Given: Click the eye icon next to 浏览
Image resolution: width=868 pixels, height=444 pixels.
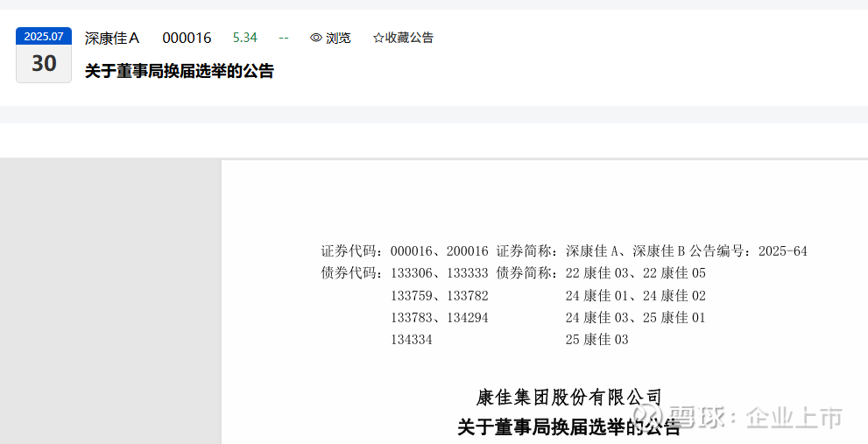Looking at the screenshot, I should [316, 38].
